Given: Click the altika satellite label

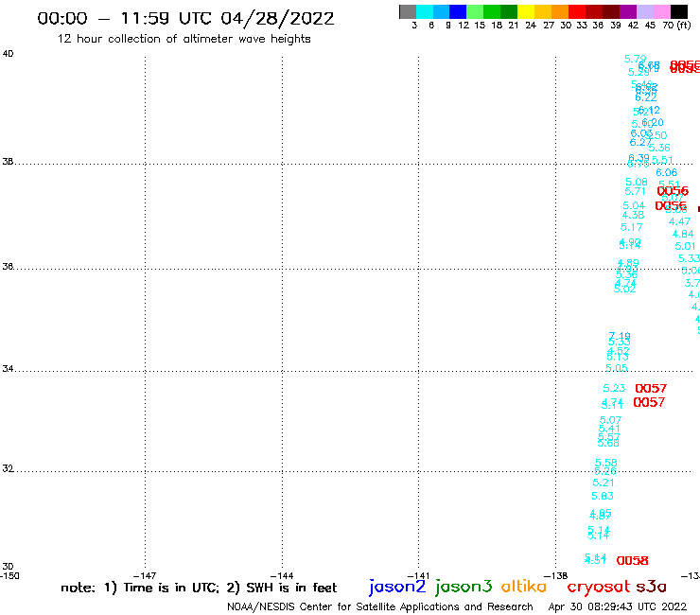Looking at the screenshot, I should pyautogui.click(x=524, y=587).
